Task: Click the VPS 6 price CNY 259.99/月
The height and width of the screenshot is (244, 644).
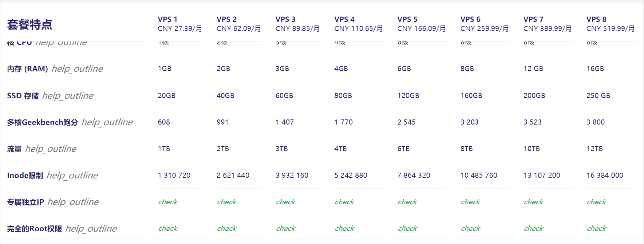Action: tap(484, 28)
